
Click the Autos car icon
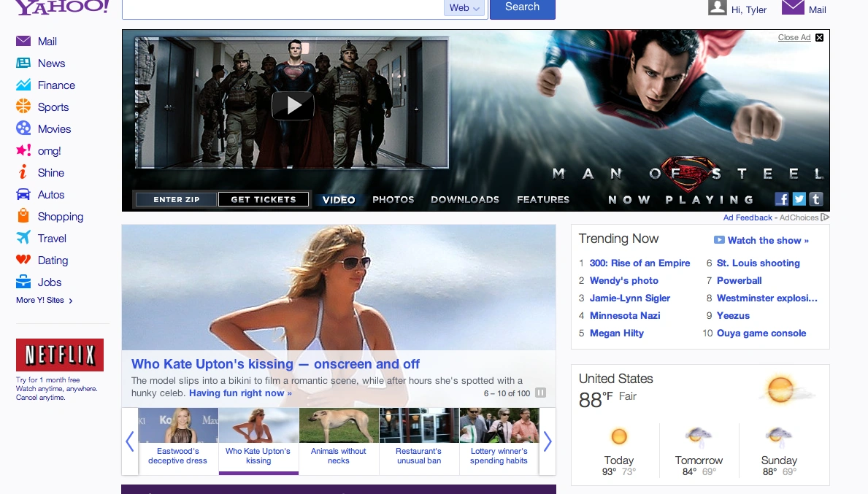pyautogui.click(x=23, y=195)
